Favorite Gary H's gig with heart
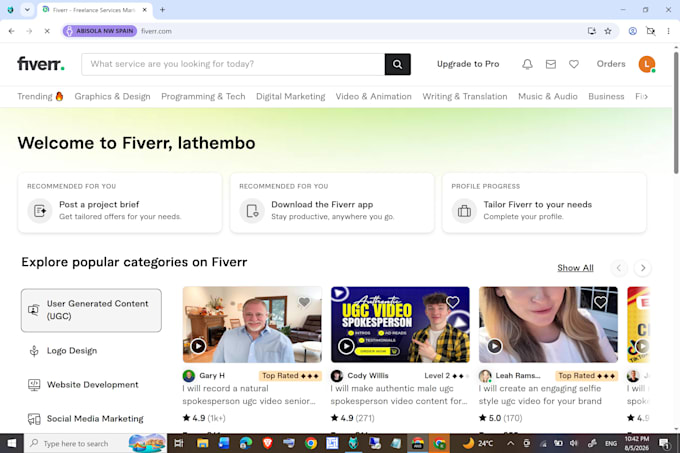The width and height of the screenshot is (680, 453). click(304, 302)
